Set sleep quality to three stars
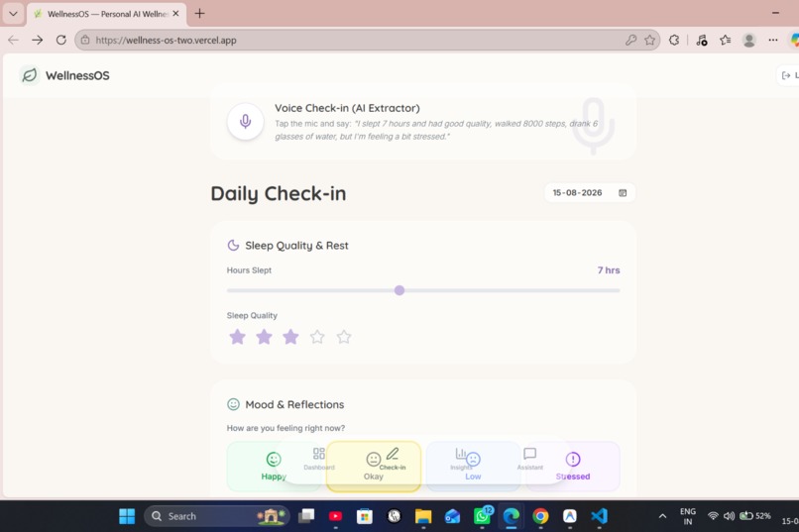The width and height of the screenshot is (799, 532). coord(290,337)
